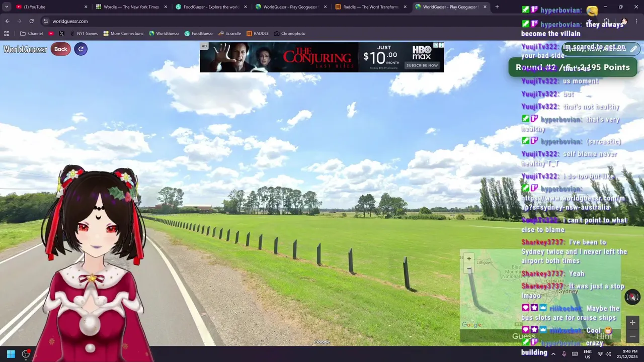Open the taskbar app next to Start
The width and height of the screenshot is (644, 362).
pyautogui.click(x=26, y=354)
